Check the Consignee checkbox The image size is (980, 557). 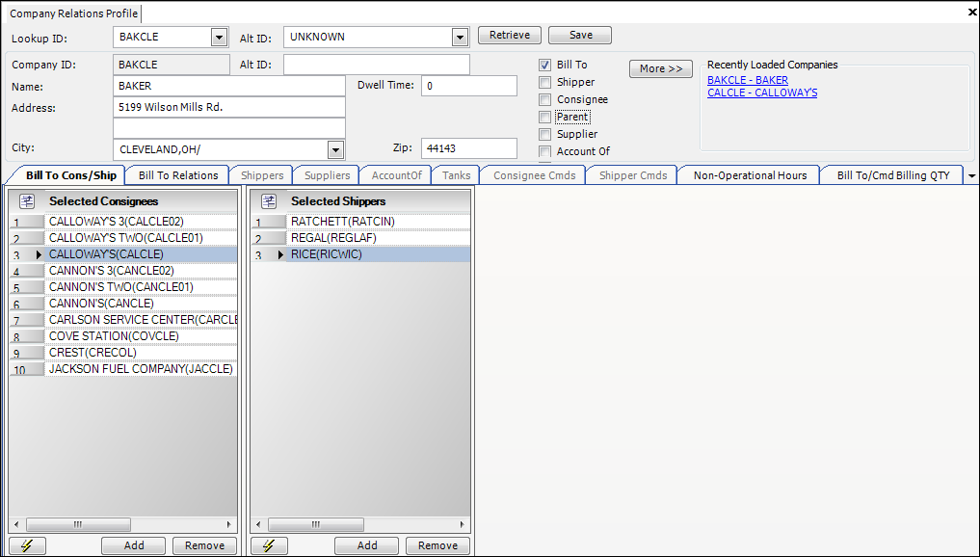point(545,100)
